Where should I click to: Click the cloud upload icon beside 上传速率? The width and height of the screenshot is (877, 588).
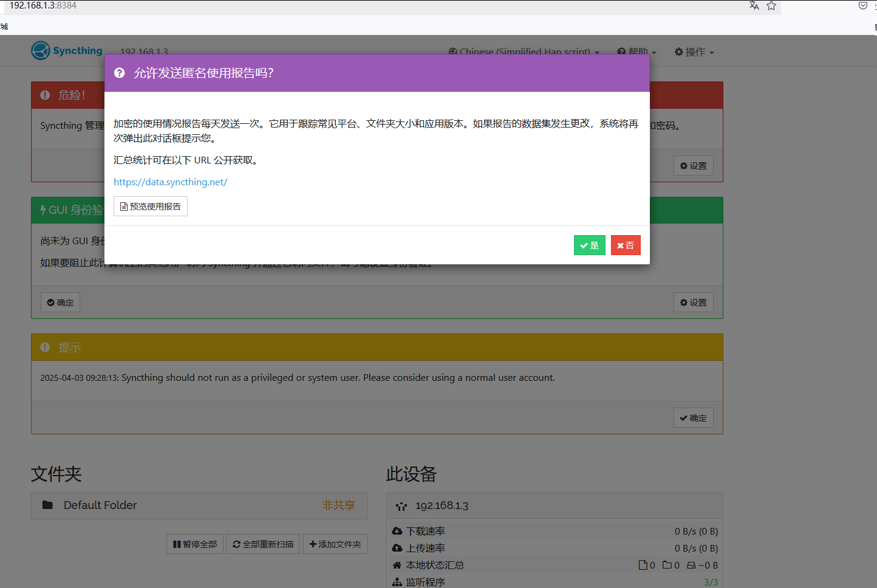[x=398, y=548]
